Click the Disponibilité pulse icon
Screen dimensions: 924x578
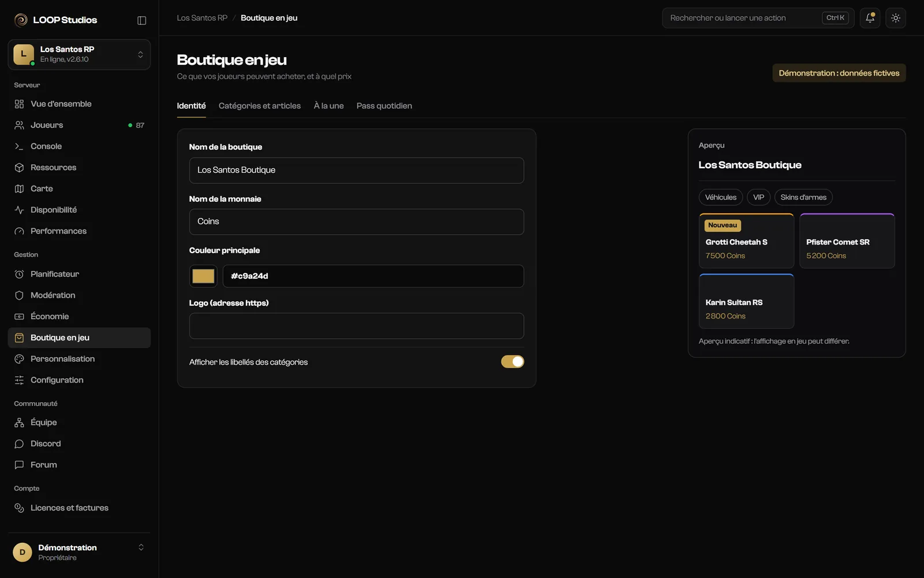(x=19, y=210)
